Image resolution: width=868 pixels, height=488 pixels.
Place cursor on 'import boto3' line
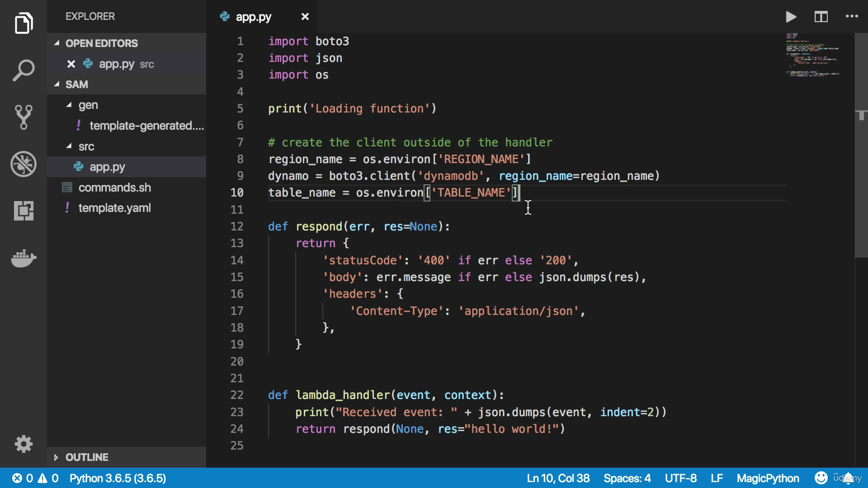(308, 41)
